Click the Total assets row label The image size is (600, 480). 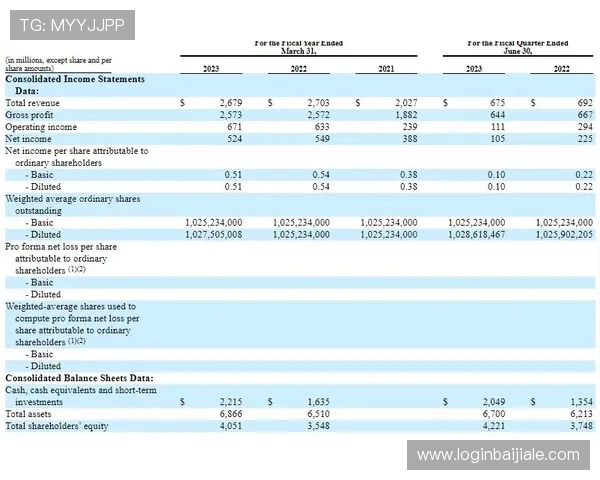click(x=30, y=413)
